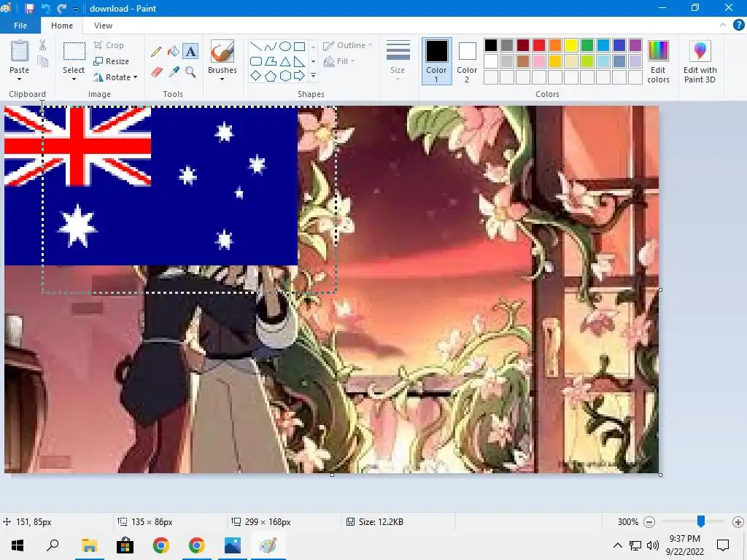Viewport: 747px width, 560px height.
Task: Click the Paste clipboard icon
Action: tap(20, 51)
